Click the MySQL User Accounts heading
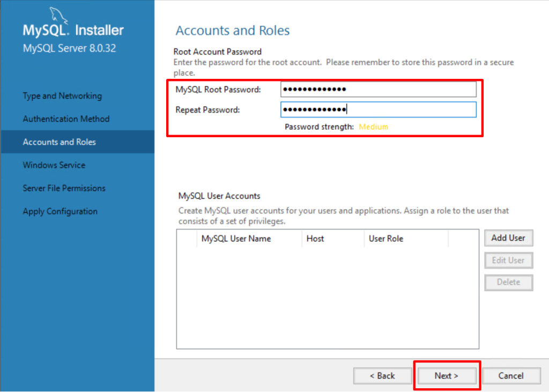This screenshot has height=392, width=549. (219, 196)
